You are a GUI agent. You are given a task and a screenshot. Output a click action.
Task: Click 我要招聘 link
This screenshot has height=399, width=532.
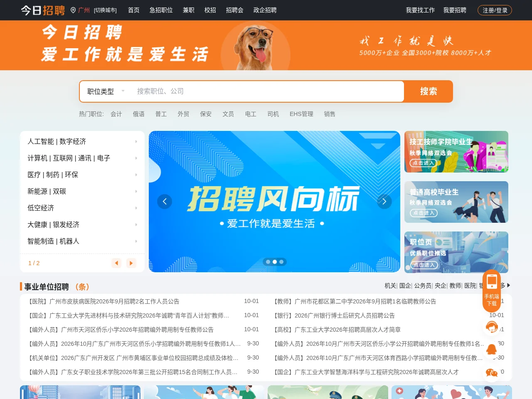click(455, 10)
